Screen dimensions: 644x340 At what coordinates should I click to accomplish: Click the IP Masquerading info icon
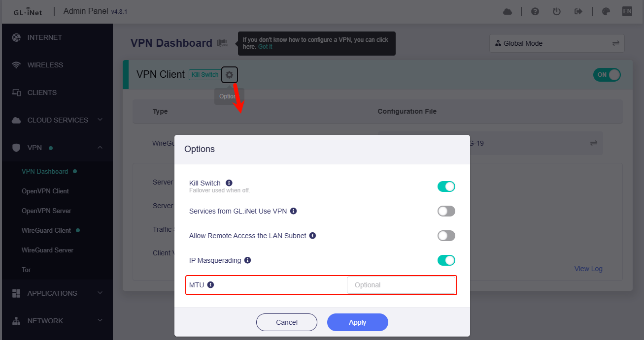click(x=248, y=260)
